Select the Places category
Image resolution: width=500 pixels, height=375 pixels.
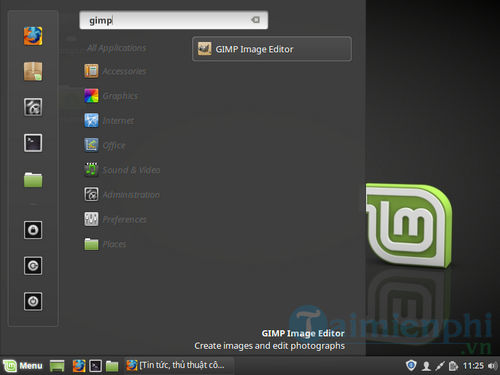(x=105, y=244)
